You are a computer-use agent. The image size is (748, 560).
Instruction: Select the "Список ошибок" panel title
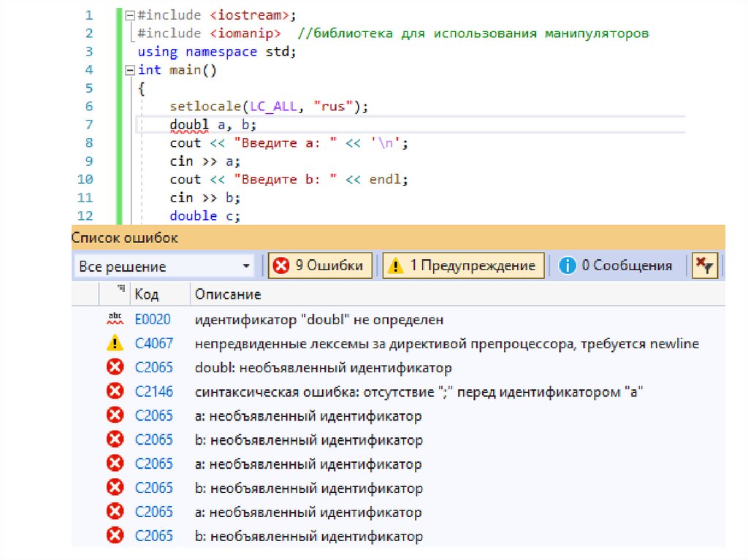[x=124, y=238]
